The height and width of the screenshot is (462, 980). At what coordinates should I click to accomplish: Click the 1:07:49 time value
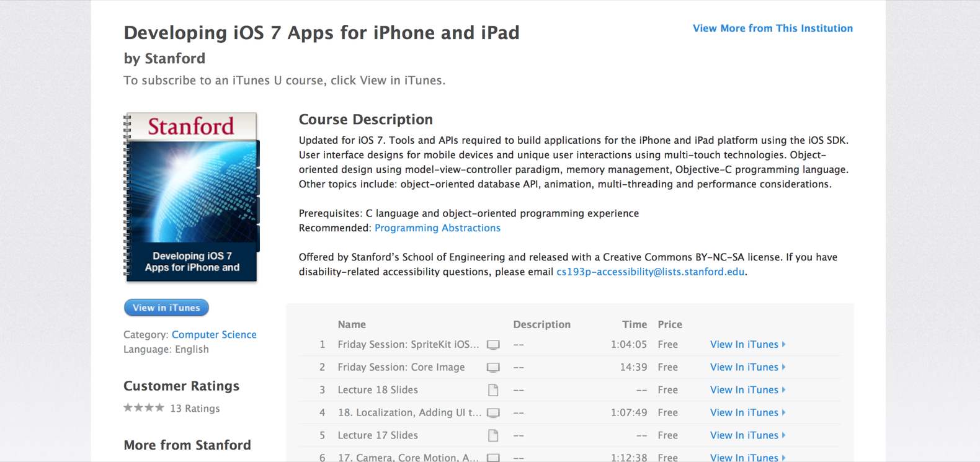(629, 412)
